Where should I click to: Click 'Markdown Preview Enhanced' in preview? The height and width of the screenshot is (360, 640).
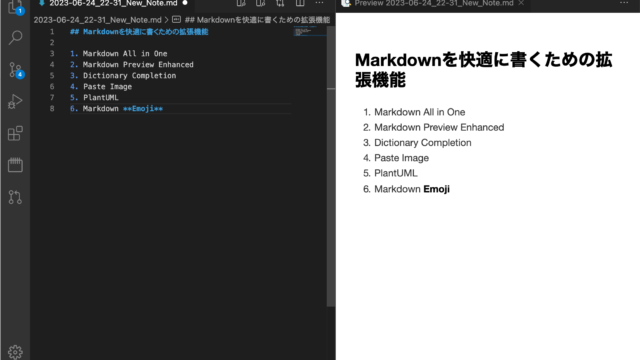click(x=439, y=127)
